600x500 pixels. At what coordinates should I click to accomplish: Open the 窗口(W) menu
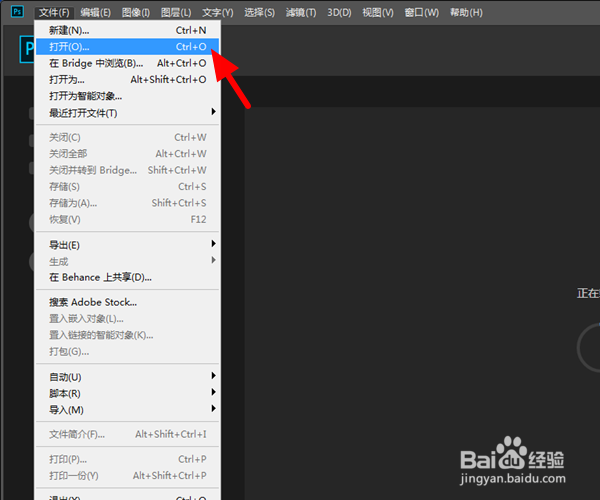coord(422,13)
